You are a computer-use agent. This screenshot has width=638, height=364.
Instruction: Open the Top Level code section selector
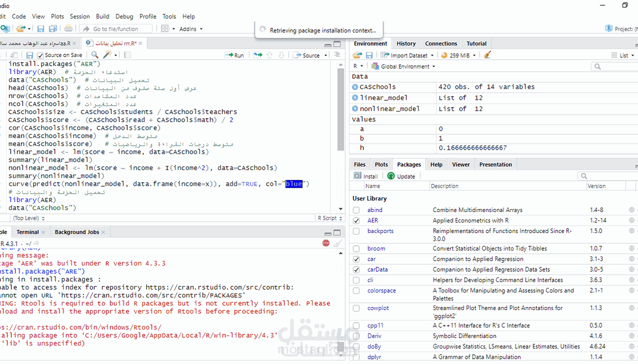point(29,218)
